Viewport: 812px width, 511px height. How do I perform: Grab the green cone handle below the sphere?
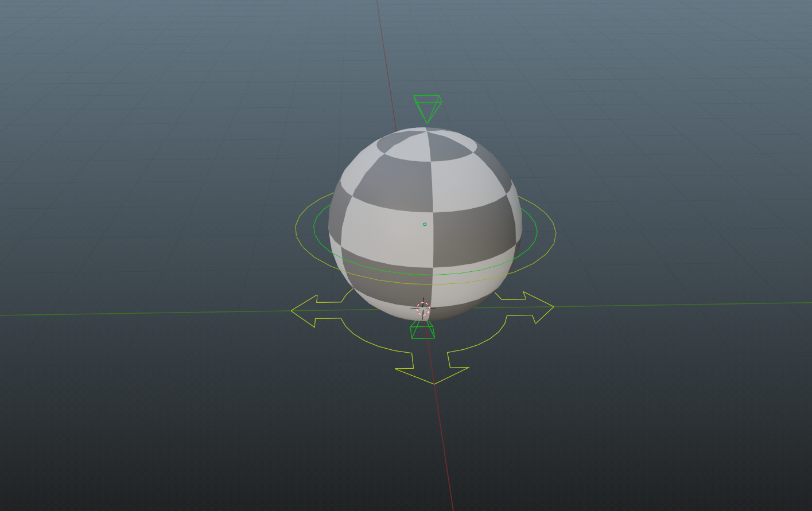(423, 329)
